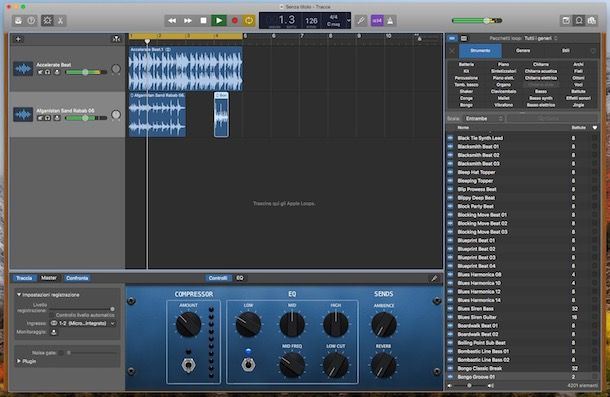Filter loops by Batteria button
This screenshot has height=397, width=610.
(x=466, y=64)
